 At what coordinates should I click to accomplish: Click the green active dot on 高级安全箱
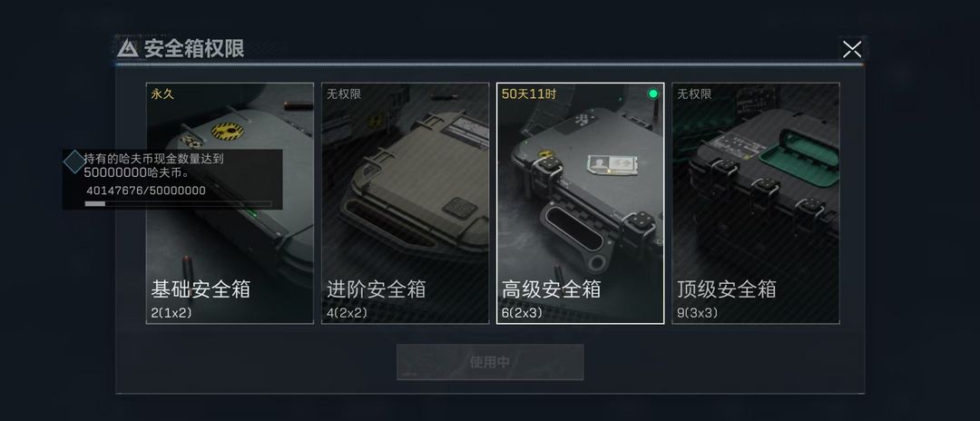pyautogui.click(x=653, y=93)
